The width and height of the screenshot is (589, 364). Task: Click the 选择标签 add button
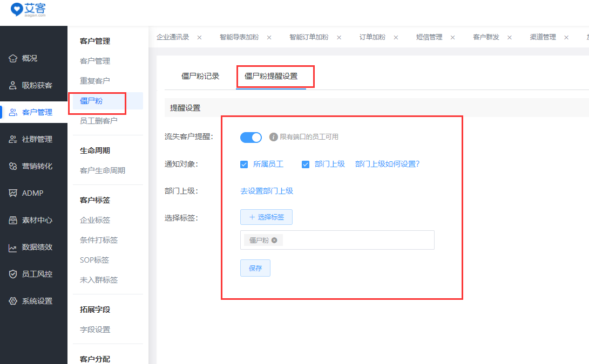266,217
